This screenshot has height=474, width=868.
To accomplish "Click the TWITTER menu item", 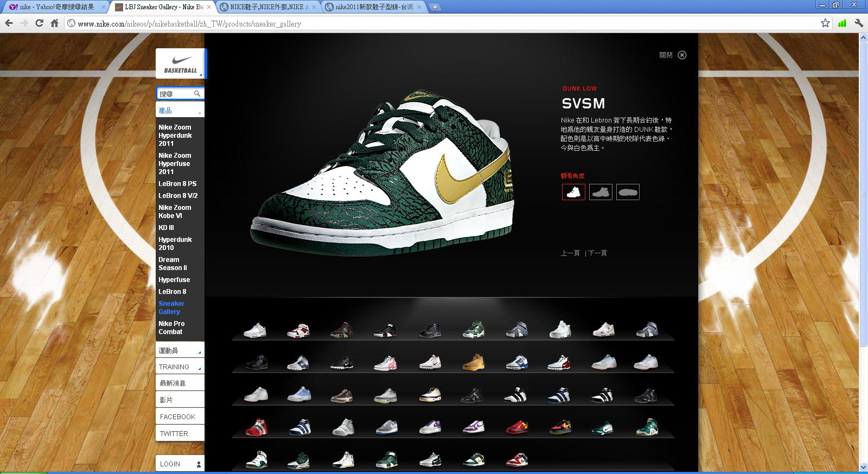I will point(180,433).
